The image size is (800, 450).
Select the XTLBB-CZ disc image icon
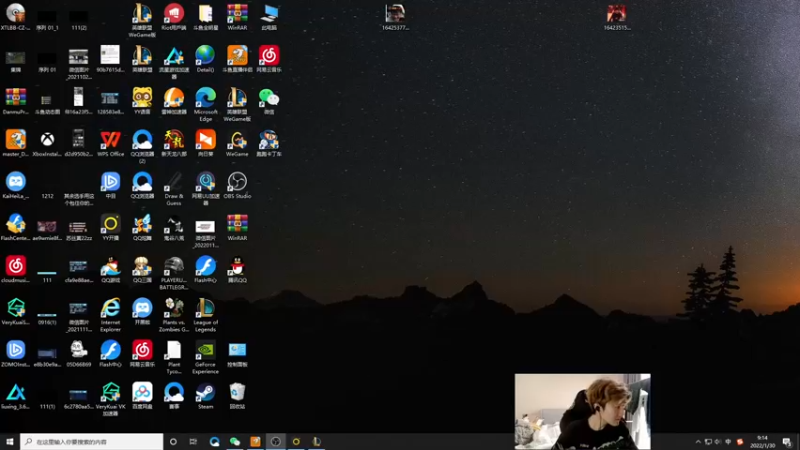coord(16,16)
